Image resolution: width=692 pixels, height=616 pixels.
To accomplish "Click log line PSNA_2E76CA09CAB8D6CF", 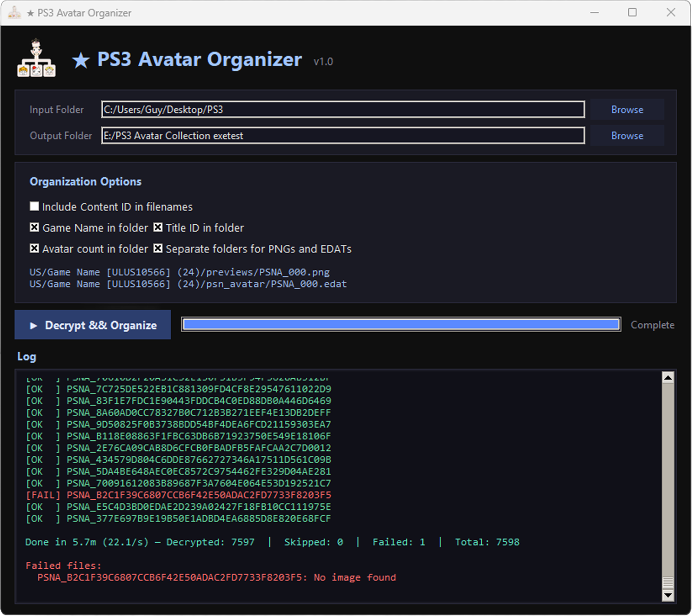I will click(178, 448).
